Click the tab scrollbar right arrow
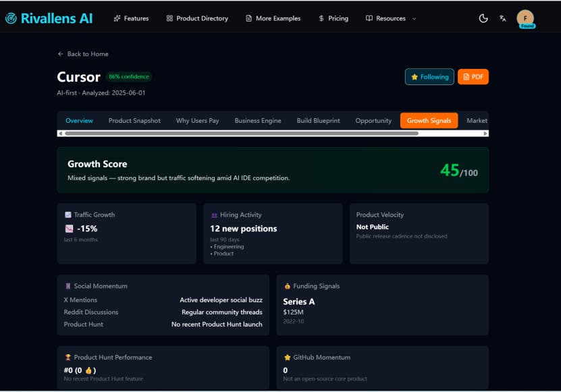The width and height of the screenshot is (561, 392). pyautogui.click(x=485, y=134)
